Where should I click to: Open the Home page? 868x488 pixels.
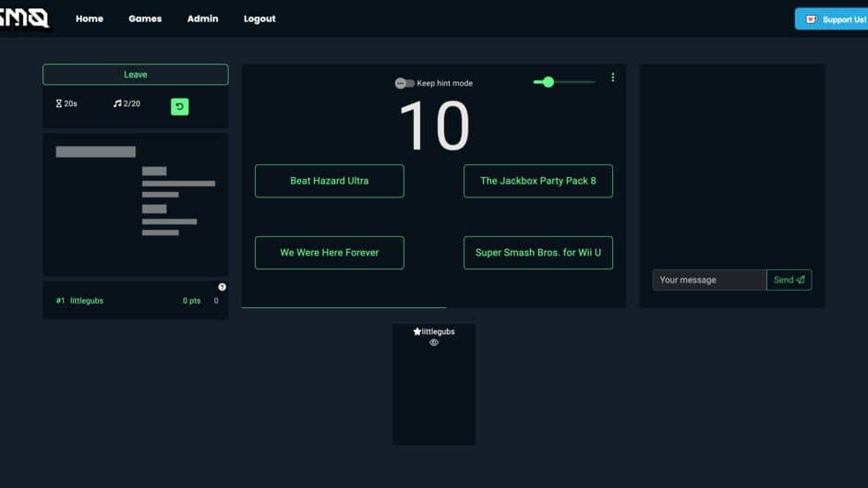coord(90,18)
